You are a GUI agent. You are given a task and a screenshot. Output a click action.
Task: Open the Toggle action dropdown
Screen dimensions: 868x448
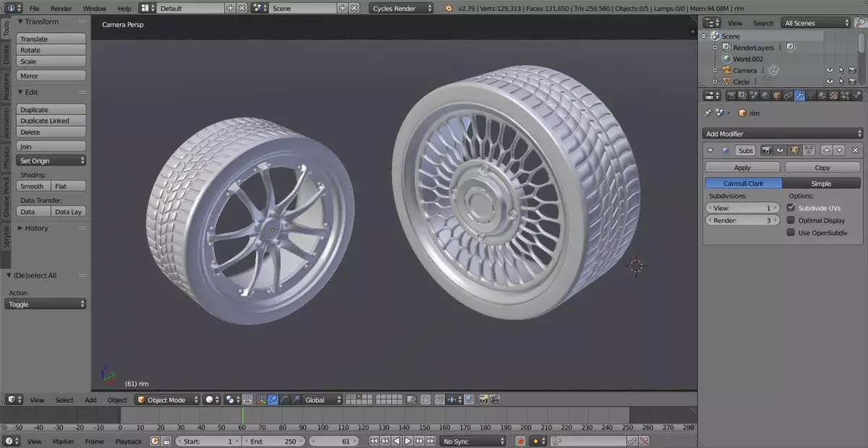pyautogui.click(x=46, y=304)
